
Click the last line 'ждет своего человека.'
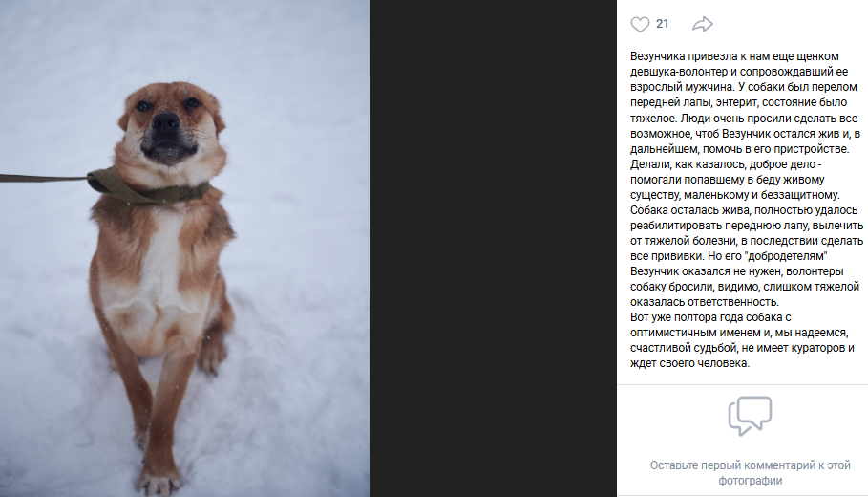pyautogui.click(x=689, y=363)
